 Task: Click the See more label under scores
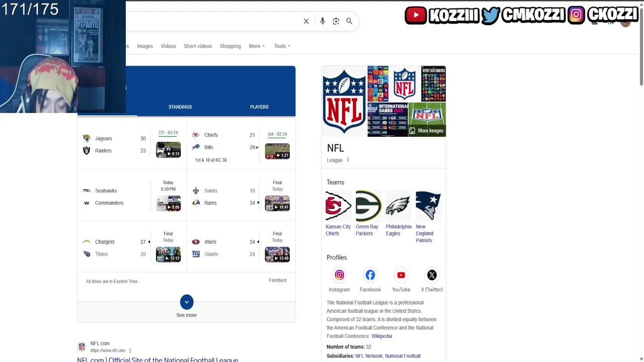187,315
